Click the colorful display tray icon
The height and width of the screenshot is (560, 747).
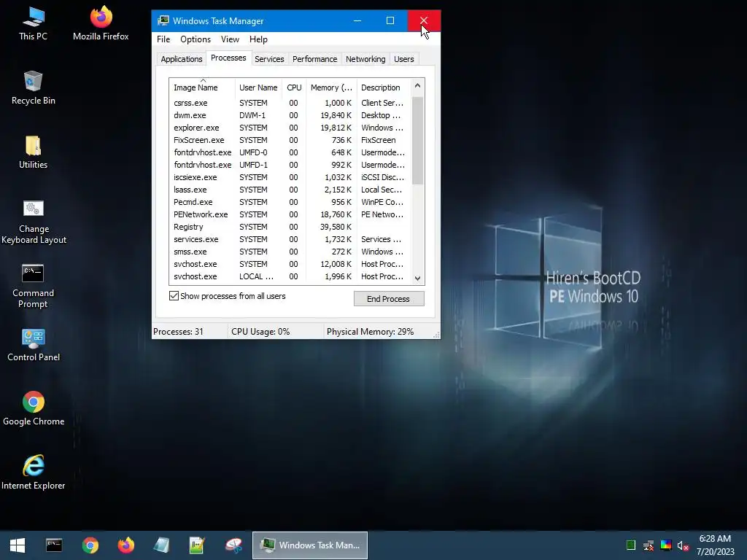(666, 545)
